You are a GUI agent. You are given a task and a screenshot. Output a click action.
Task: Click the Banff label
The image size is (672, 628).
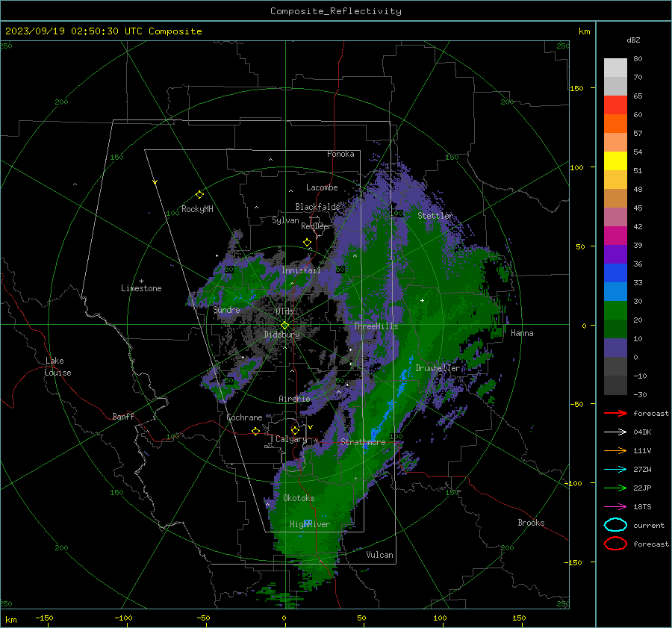(x=123, y=417)
